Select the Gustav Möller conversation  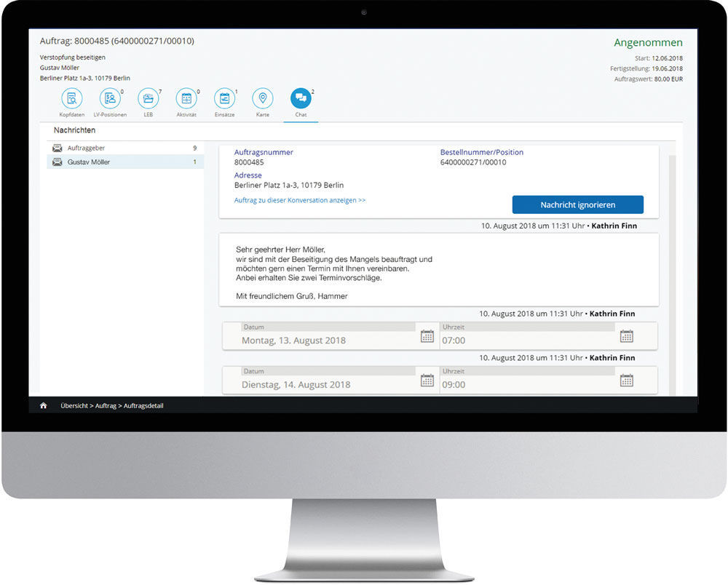90,162
